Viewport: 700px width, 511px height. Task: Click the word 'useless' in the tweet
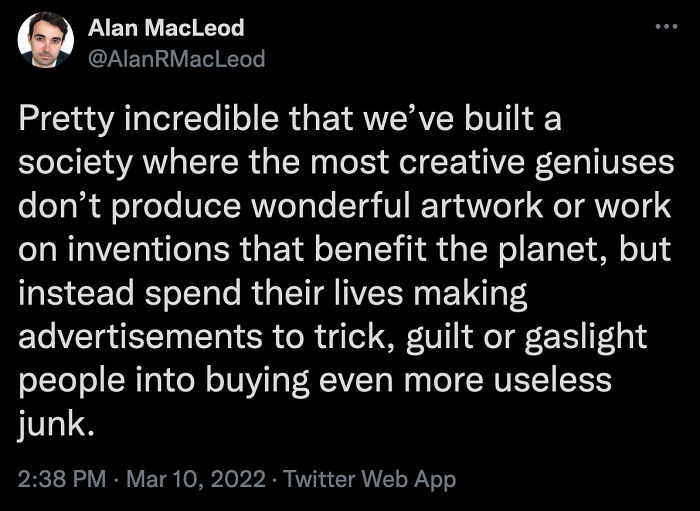[x=552, y=380]
